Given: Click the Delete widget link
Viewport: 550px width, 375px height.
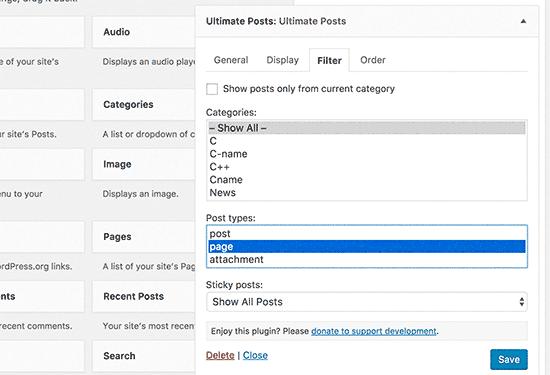Looking at the screenshot, I should tap(220, 355).
